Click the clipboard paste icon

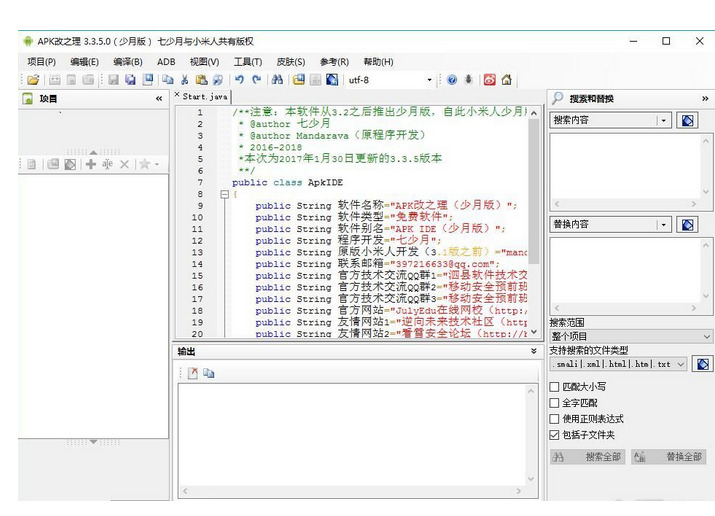tap(201, 80)
